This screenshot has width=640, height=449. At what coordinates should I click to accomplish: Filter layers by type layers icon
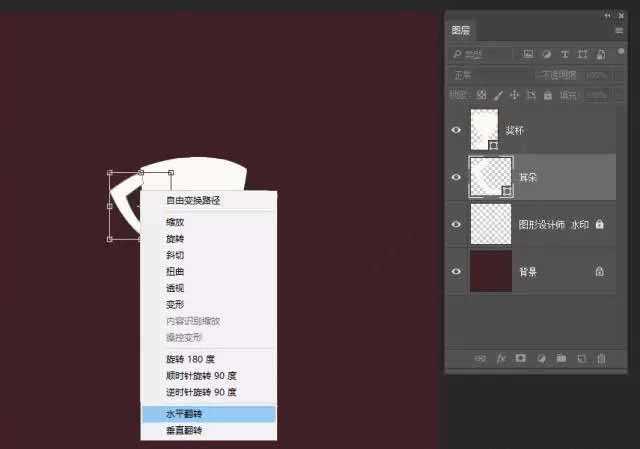click(564, 54)
